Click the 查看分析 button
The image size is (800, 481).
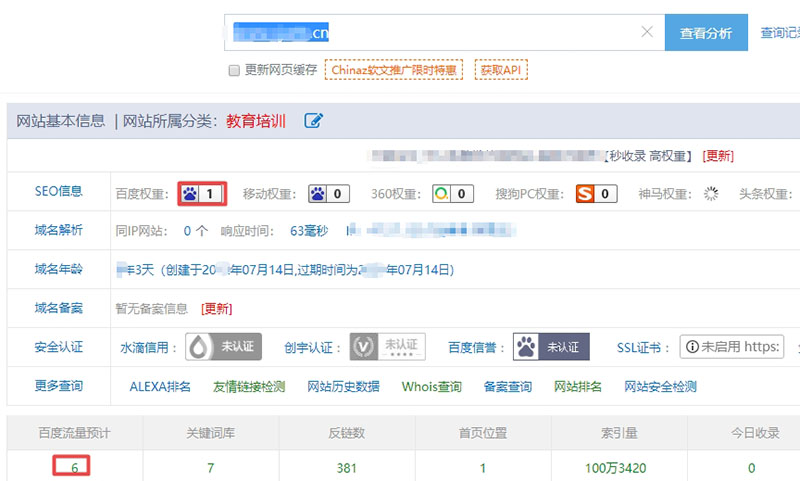pyautogui.click(x=706, y=33)
